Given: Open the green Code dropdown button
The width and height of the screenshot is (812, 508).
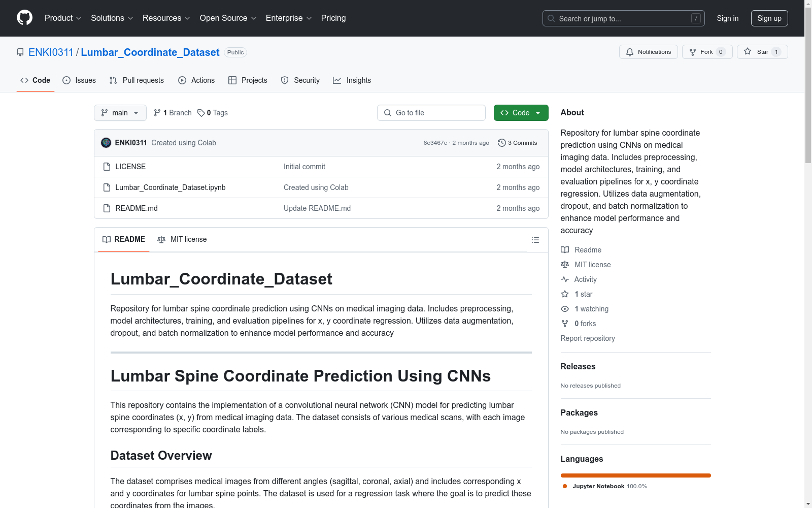Looking at the screenshot, I should point(521,113).
